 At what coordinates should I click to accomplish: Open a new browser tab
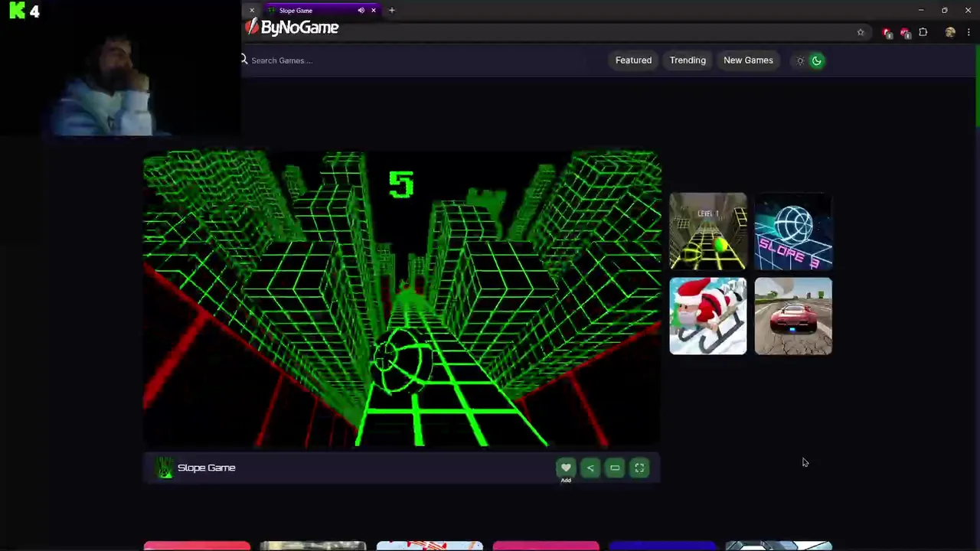pyautogui.click(x=391, y=10)
